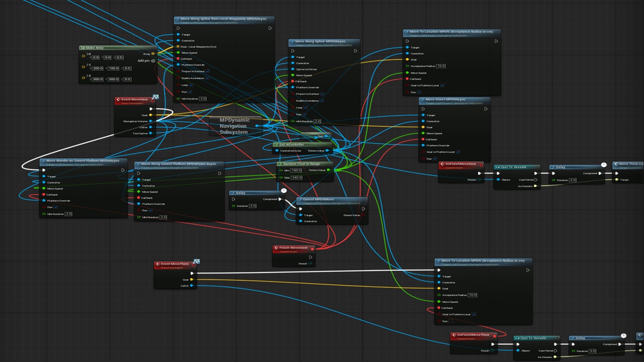Viewport: 644px width, 362px height.
Task: Click the red Callback pin on Move Along Spline from Local Waypoints
Action: click(x=177, y=59)
